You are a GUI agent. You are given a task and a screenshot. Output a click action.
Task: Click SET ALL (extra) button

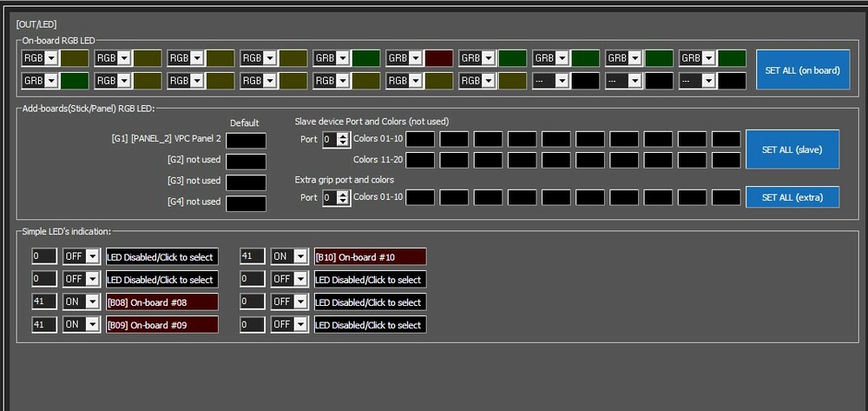[x=792, y=197]
